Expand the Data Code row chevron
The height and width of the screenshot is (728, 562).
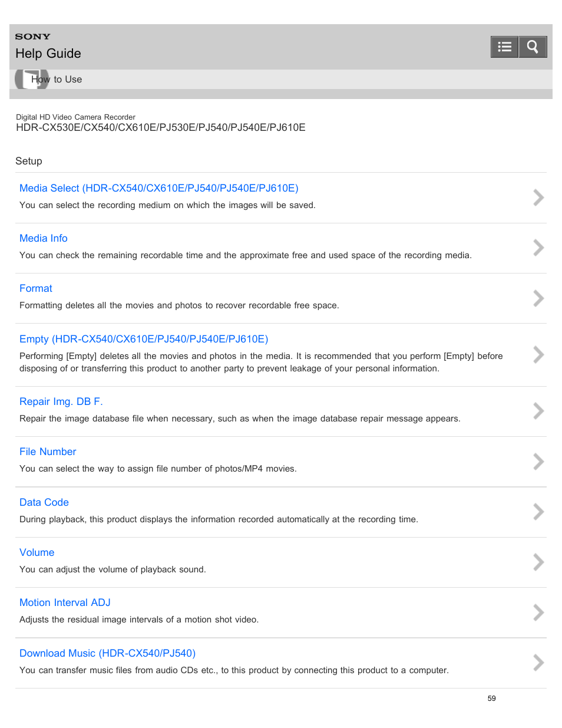pos(538,512)
